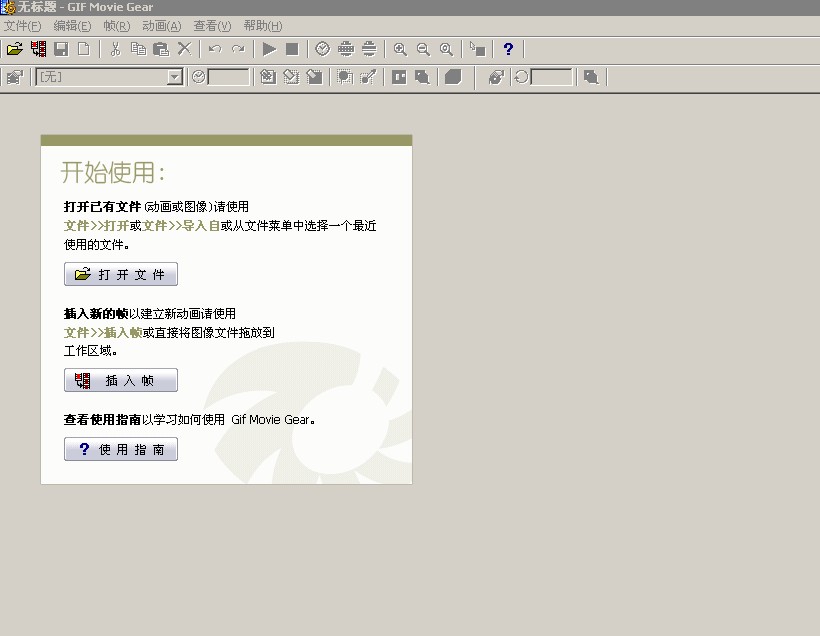Open the [无] dropdown list
Image resolution: width=820 pixels, height=636 pixels.
175,77
